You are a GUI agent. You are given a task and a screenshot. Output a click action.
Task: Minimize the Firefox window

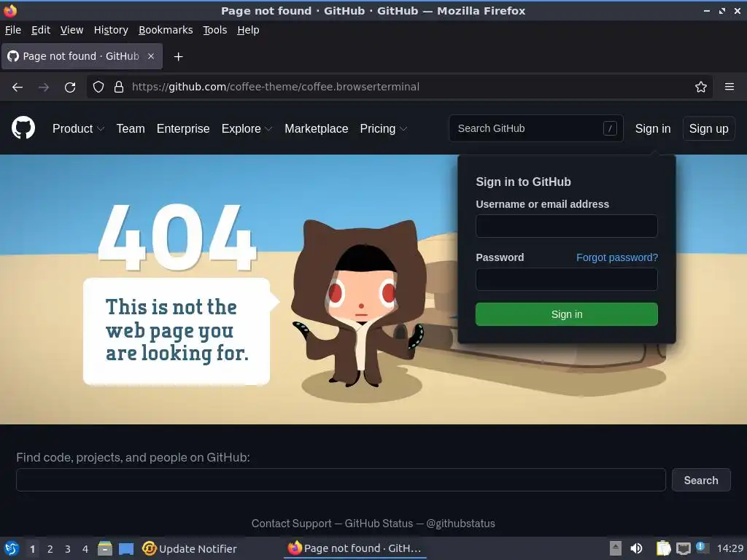[x=707, y=10]
